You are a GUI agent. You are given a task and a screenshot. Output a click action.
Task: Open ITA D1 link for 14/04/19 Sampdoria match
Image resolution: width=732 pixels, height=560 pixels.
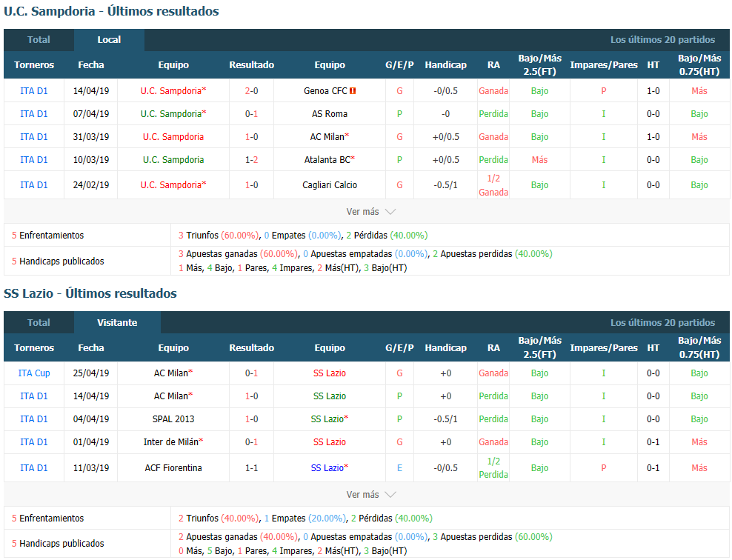33,91
